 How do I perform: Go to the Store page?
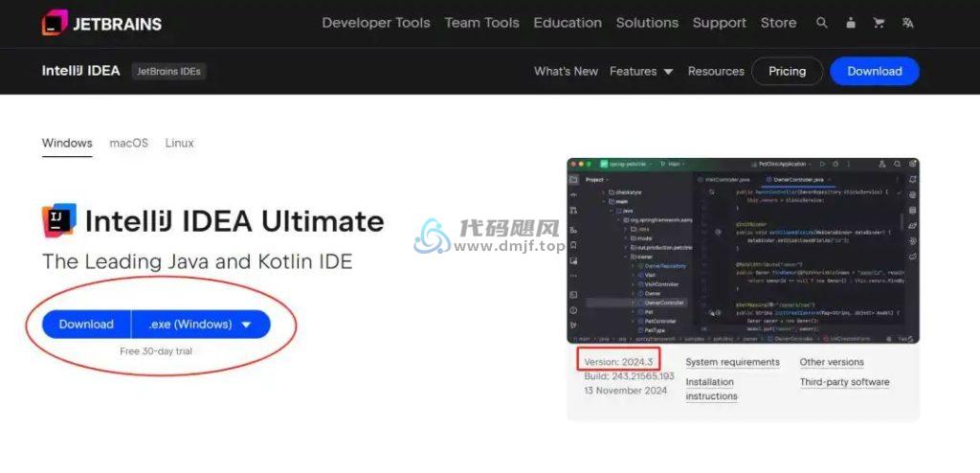tap(779, 23)
